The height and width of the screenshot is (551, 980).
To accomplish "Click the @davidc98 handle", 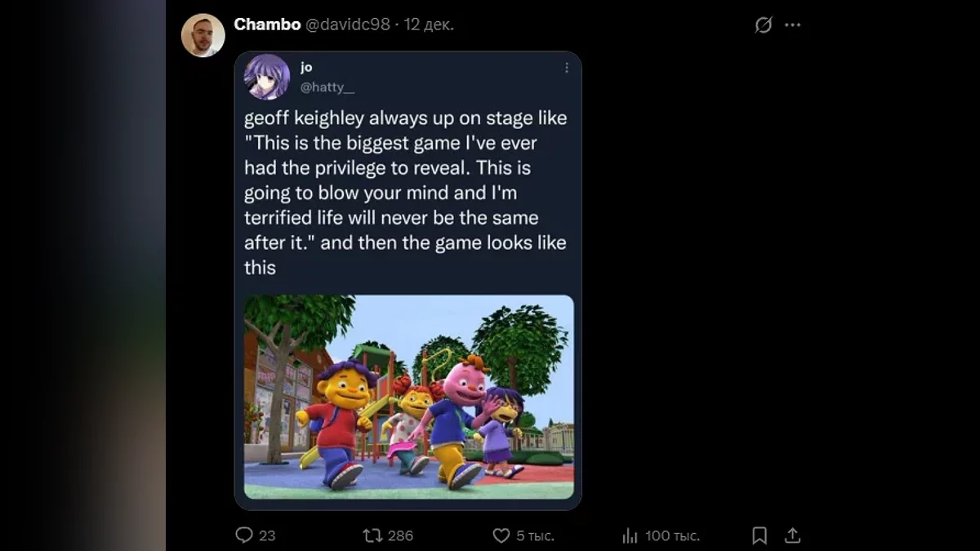I will [347, 24].
